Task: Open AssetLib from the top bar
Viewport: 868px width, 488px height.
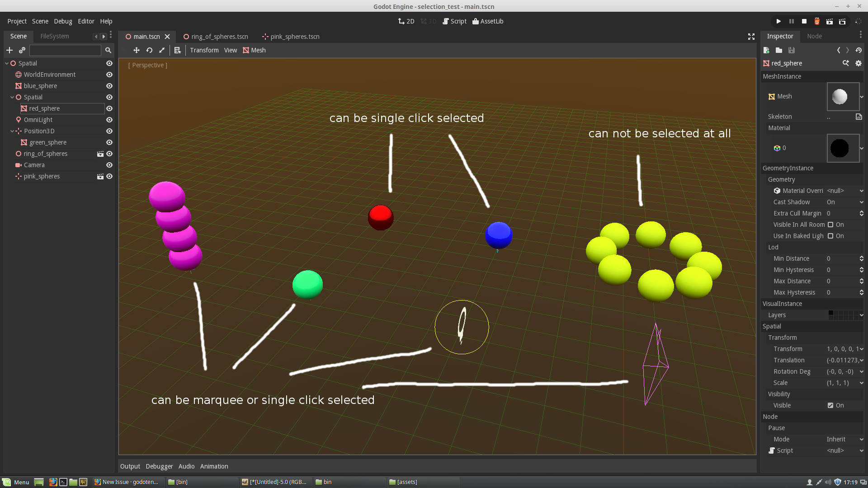Action: point(488,21)
